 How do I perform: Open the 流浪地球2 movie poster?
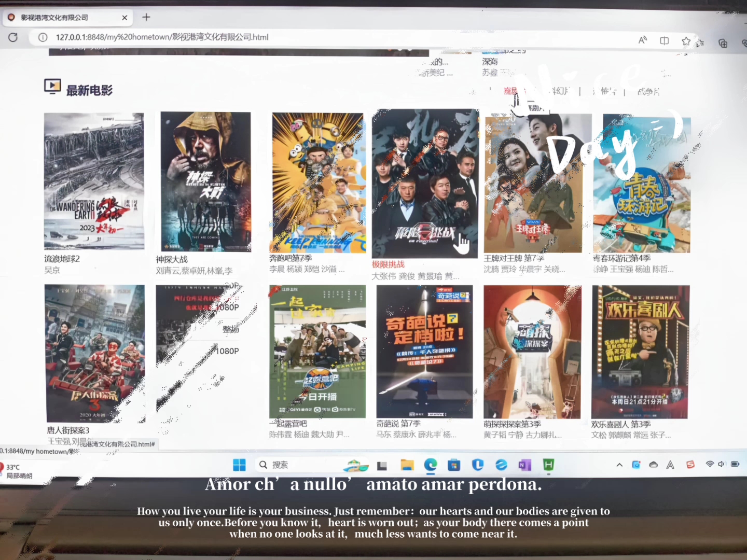pos(94,181)
